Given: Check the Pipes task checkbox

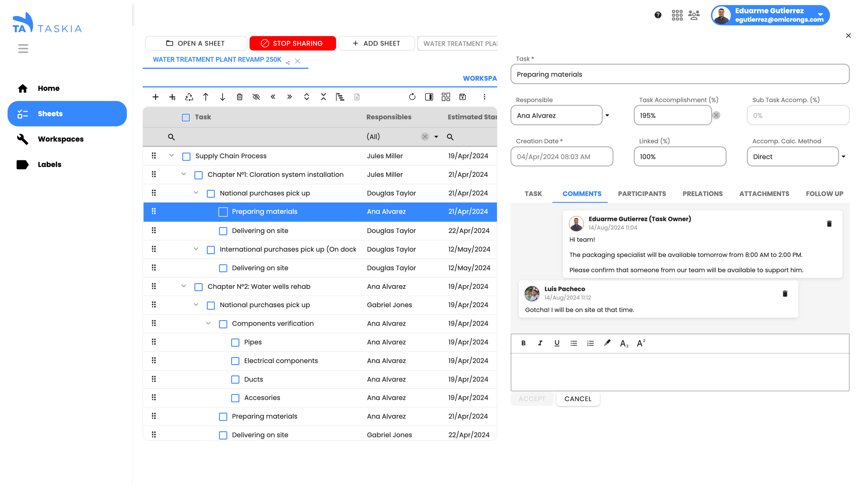Looking at the screenshot, I should [235, 343].
